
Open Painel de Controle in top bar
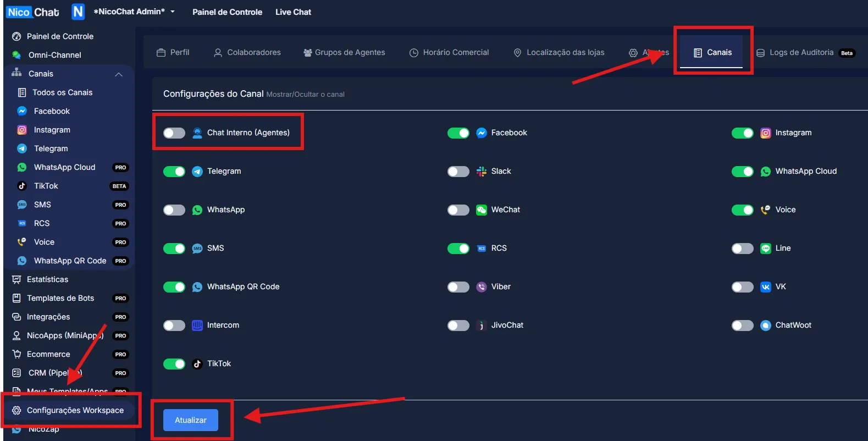[x=227, y=12]
